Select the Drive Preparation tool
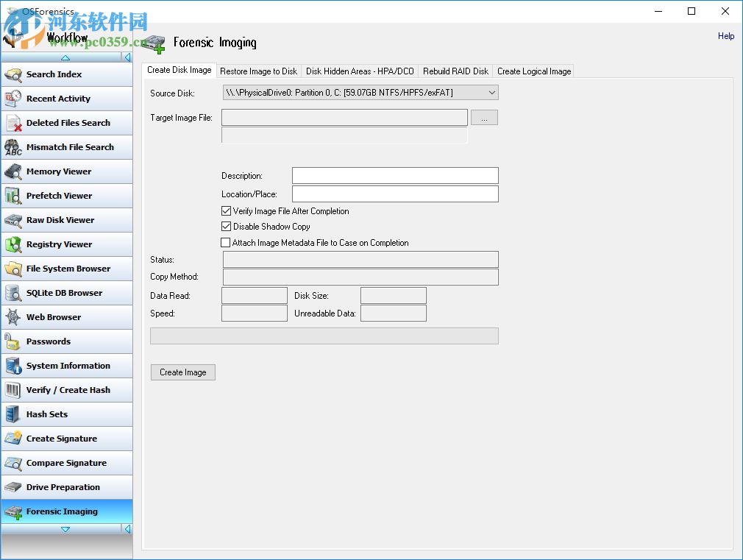Image resolution: width=743 pixels, height=560 pixels. [64, 487]
